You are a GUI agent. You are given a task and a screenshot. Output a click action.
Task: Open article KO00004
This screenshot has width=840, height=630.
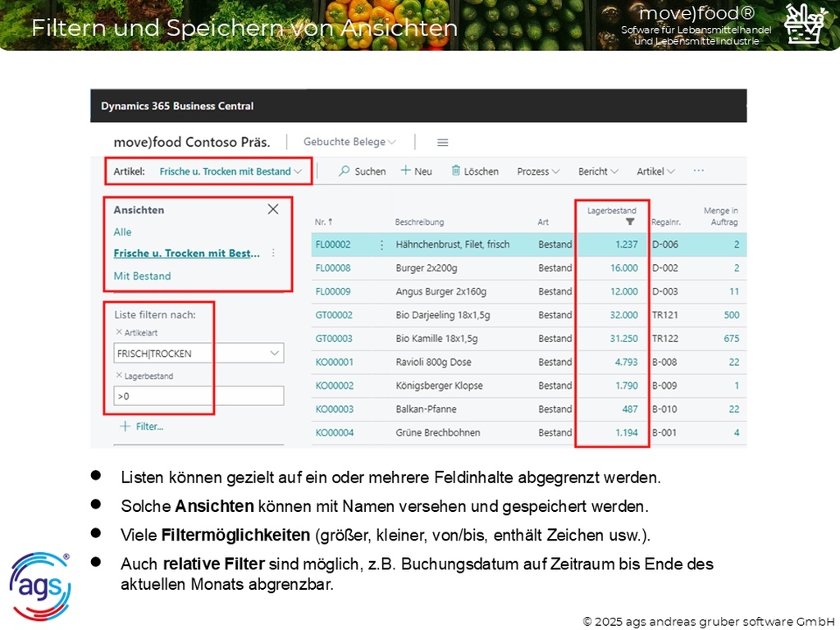point(335,433)
